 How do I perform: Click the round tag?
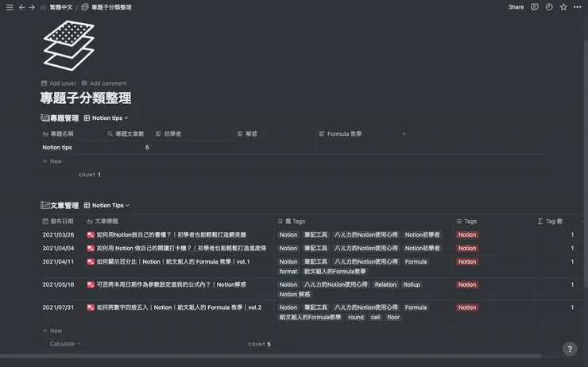pos(355,317)
